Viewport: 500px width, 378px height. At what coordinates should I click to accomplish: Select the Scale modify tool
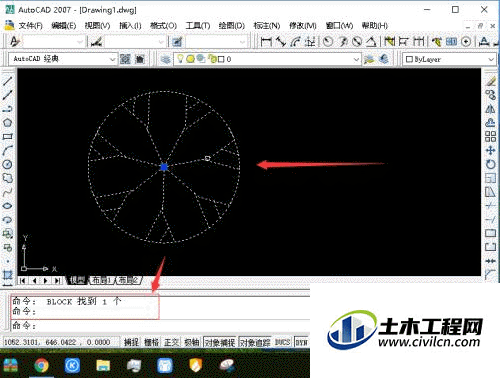pos(490,178)
